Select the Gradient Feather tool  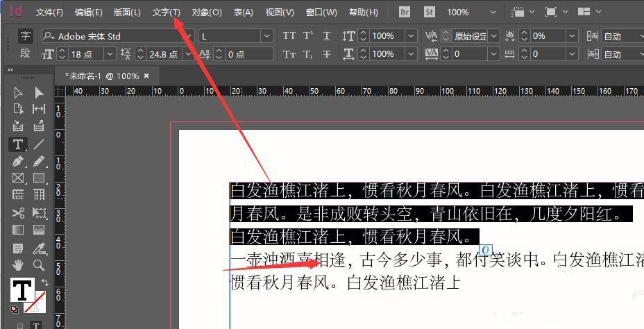39,229
